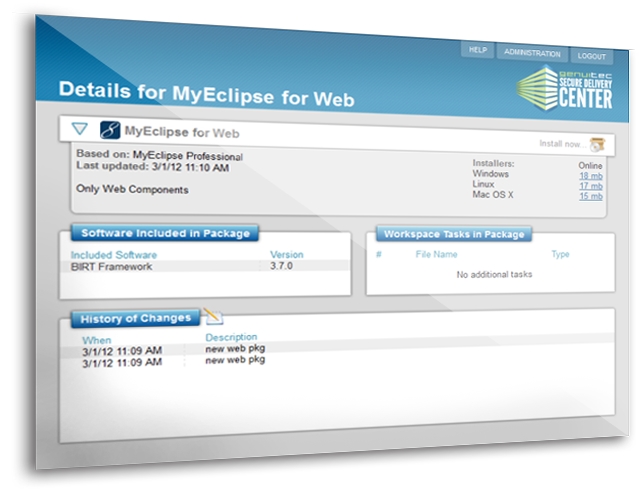Viewport: 639px width, 492px height.
Task: Click the No additional tasks text
Action: [494, 274]
